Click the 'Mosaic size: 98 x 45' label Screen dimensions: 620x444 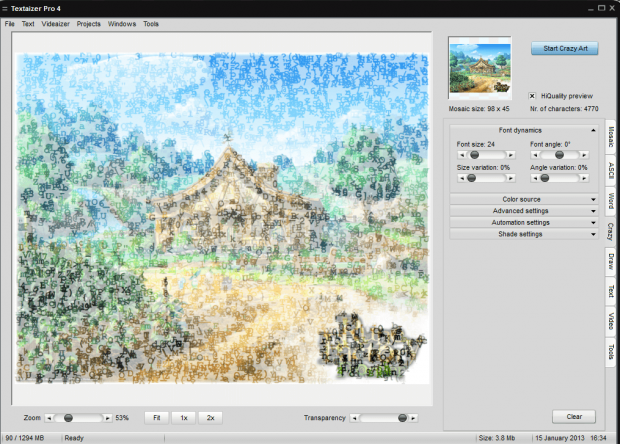[479, 109]
